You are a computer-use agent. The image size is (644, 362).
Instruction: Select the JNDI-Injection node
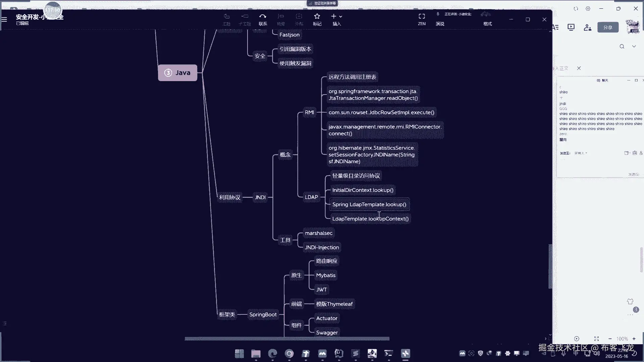[x=322, y=247]
